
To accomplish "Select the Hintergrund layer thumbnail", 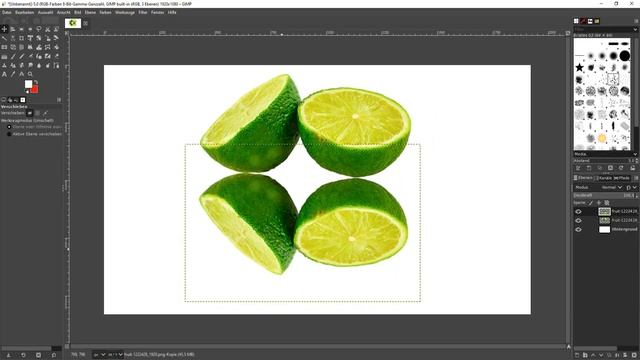I will coord(604,229).
